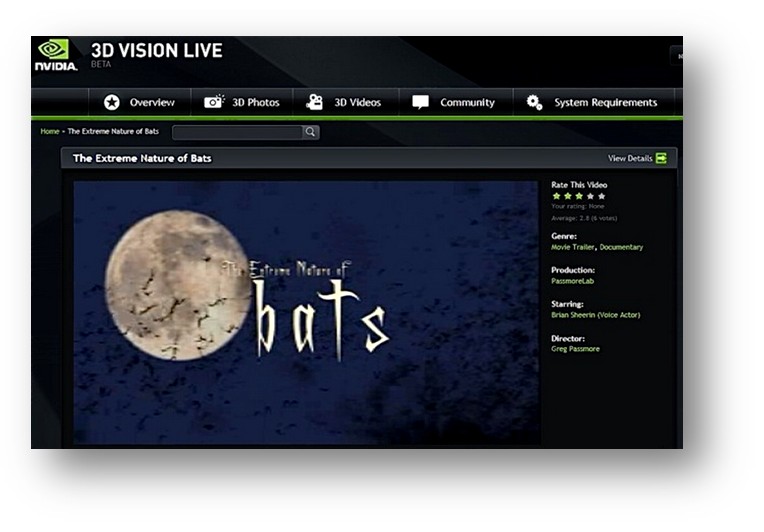Click the Rate This Video label
The height and width of the screenshot is (532, 764).
pyautogui.click(x=579, y=185)
